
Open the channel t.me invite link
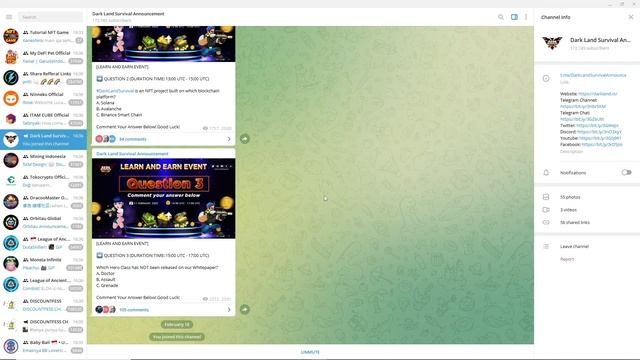point(593,75)
